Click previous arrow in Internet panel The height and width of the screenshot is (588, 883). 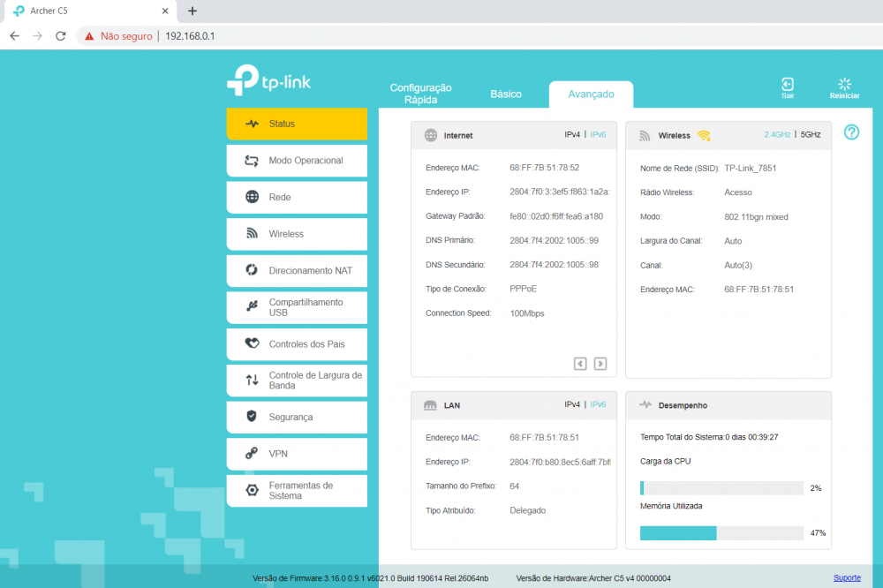(x=580, y=363)
